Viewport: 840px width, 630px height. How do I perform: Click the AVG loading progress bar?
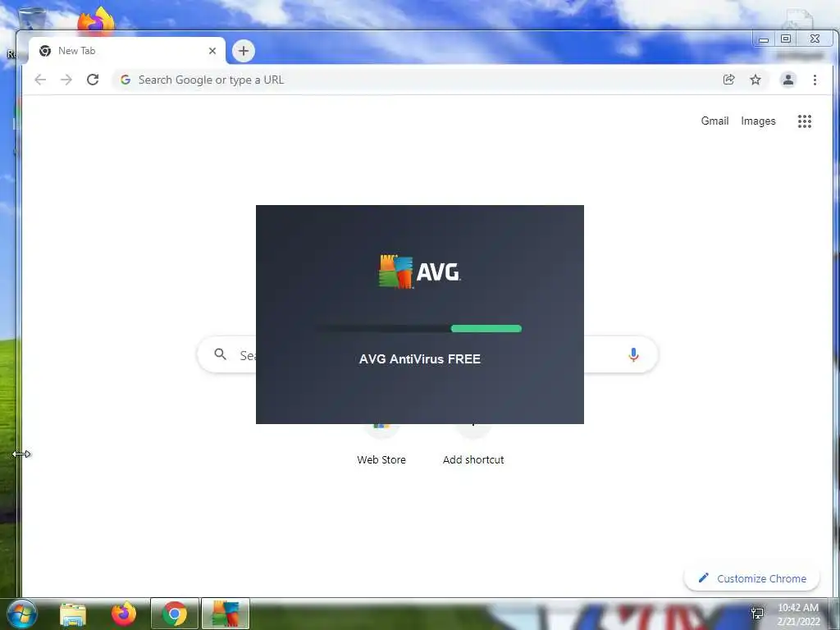(419, 328)
